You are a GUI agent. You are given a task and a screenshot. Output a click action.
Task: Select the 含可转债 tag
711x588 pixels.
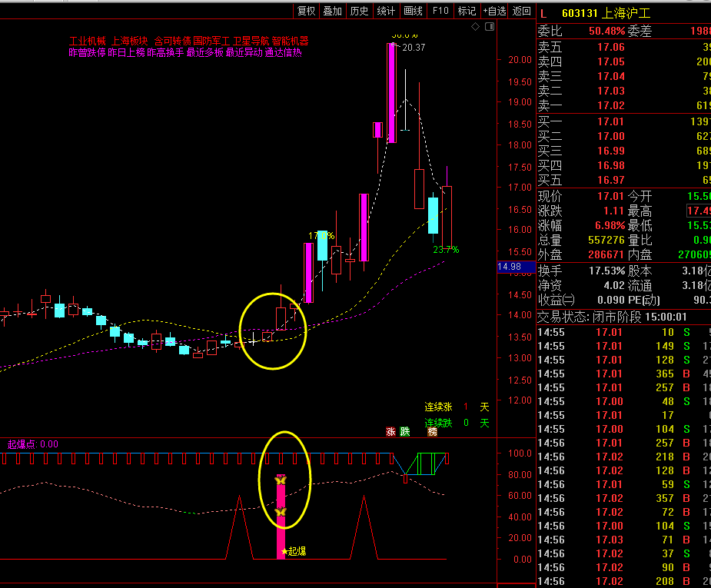click(172, 42)
